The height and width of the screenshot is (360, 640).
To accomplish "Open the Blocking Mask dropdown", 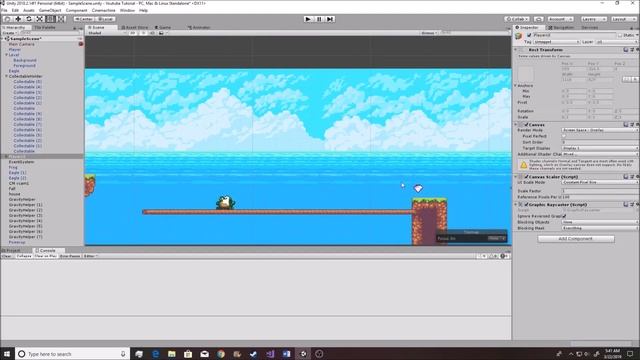I will [600, 228].
